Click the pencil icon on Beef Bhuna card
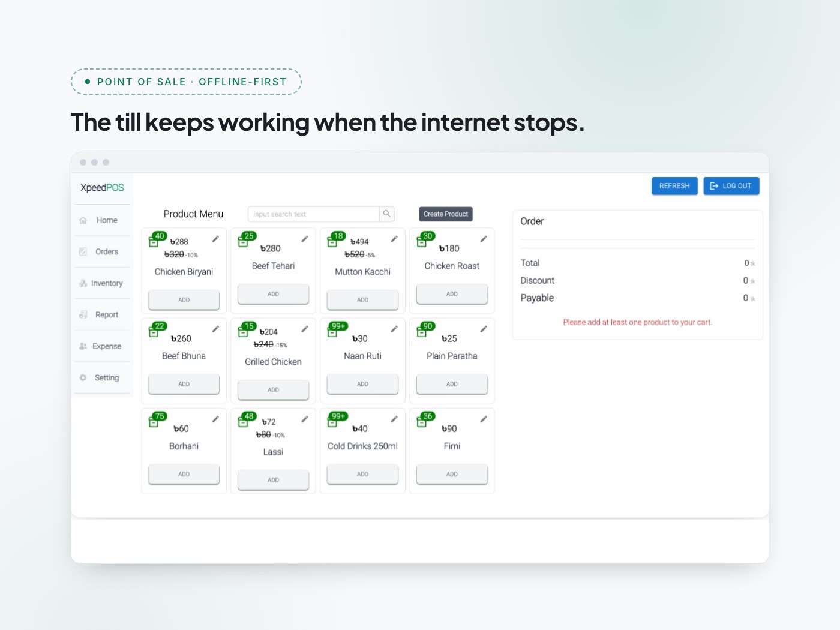 (215, 329)
